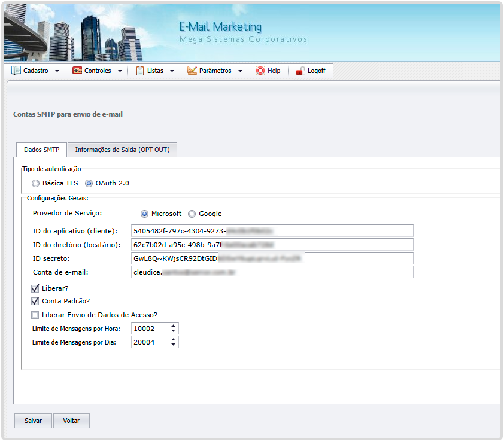Click the Contas SMTP para envio heading
The image size is (504, 441).
(x=68, y=114)
